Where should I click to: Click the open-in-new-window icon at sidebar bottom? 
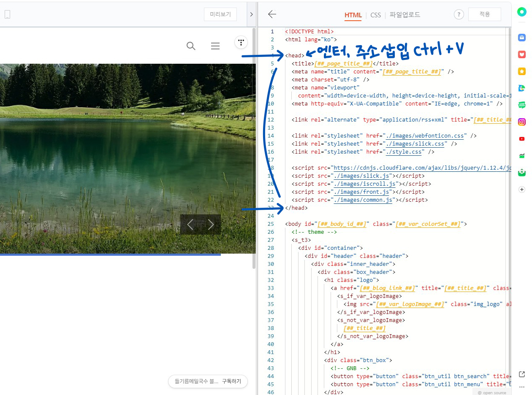click(x=522, y=374)
